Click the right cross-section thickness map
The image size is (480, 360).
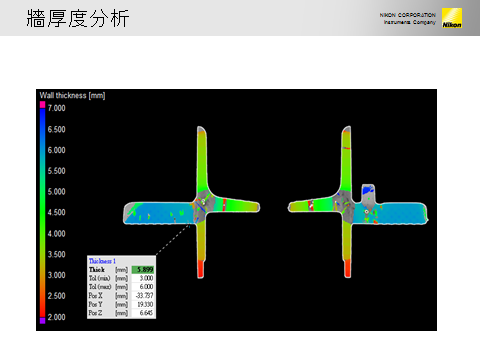coord(358,202)
